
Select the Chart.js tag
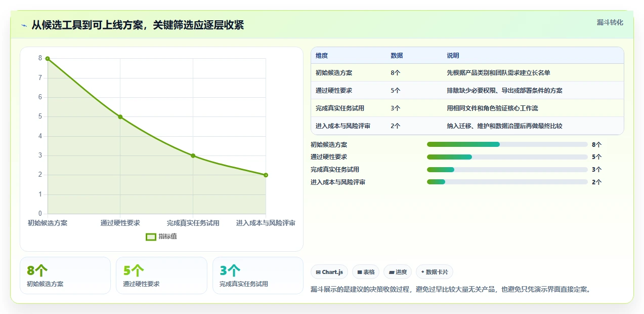click(x=329, y=272)
